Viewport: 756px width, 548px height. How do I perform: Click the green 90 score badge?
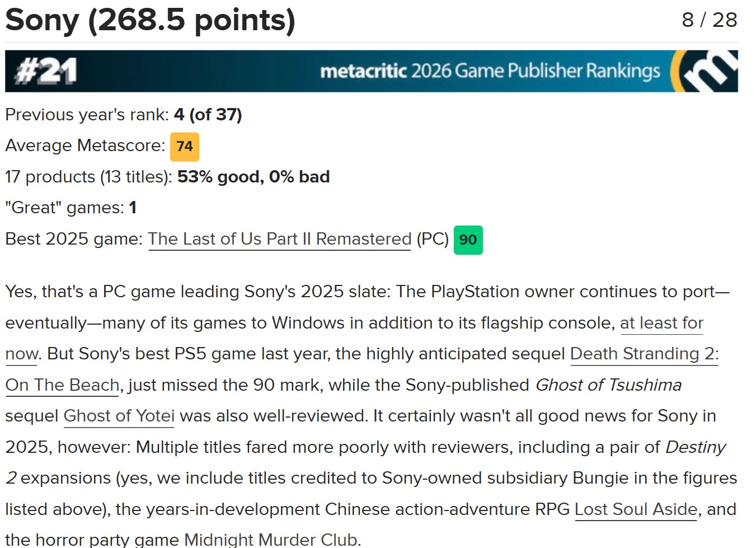(468, 240)
